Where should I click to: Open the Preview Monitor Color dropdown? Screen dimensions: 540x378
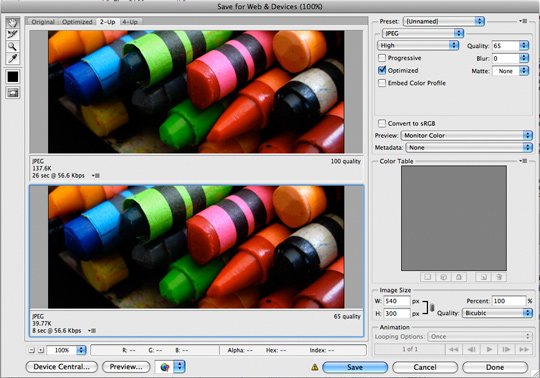pyautogui.click(x=467, y=135)
